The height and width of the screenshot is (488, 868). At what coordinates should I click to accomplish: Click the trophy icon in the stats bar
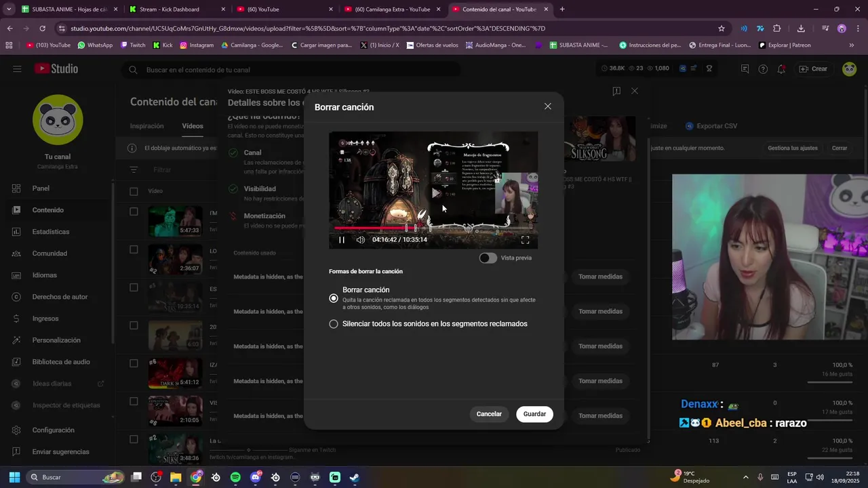click(x=709, y=68)
